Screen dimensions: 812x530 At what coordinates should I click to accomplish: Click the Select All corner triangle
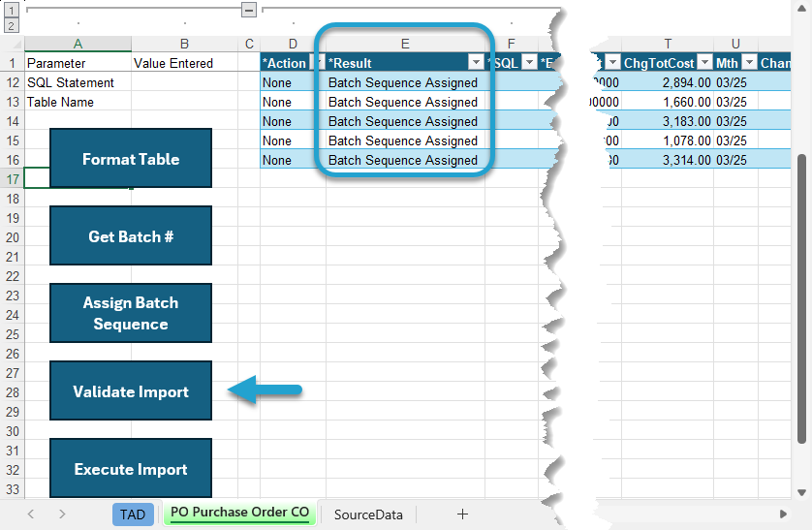(16, 44)
